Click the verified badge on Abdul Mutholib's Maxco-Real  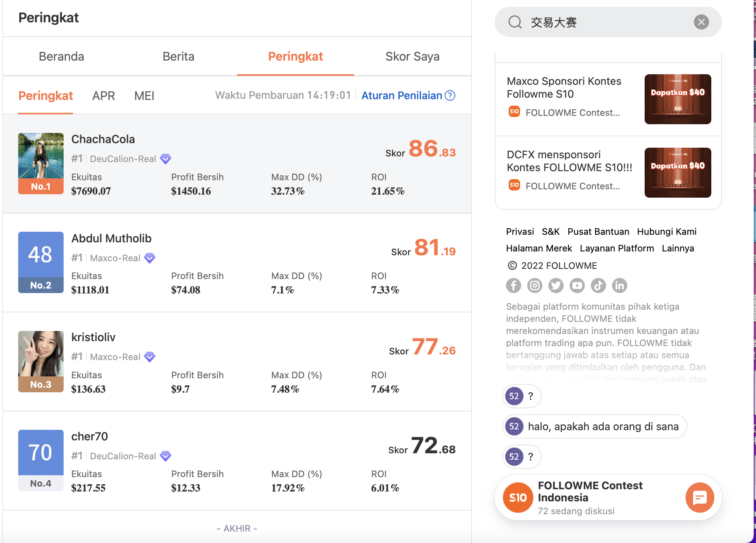pos(150,258)
